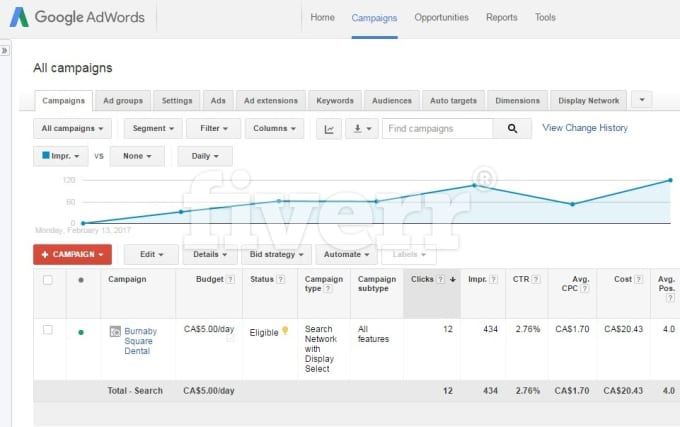Expand the left sidebar chevron panel
Image resolution: width=680 pixels, height=427 pixels.
(x=4, y=51)
